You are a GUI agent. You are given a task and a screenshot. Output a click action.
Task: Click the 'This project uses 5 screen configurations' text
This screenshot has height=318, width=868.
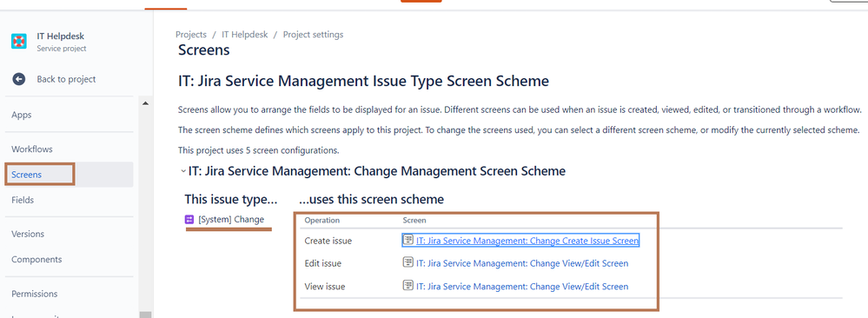coord(259,150)
